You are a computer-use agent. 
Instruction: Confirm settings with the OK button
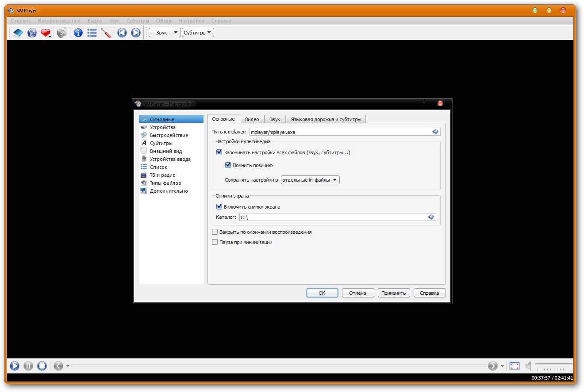322,293
